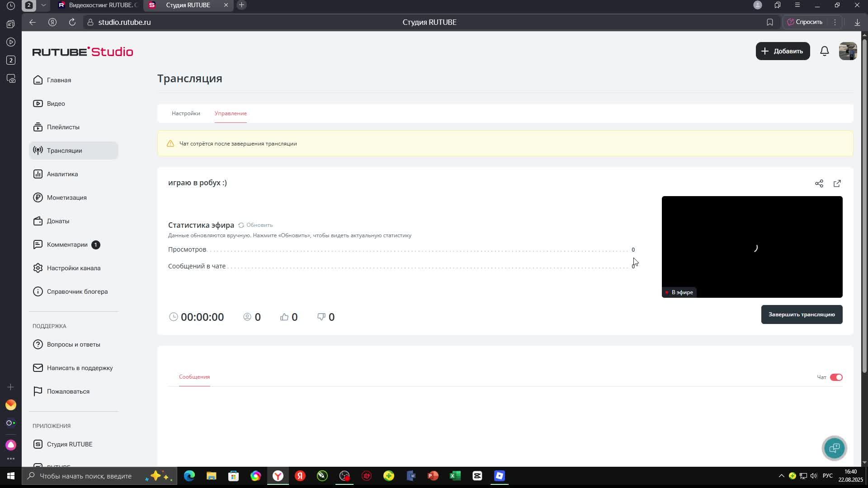868x488 pixels.
Task: Open Комментарии in sidebar
Action: 67,244
